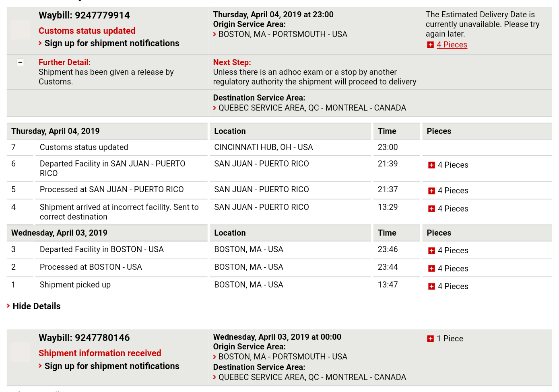Open destination QUEBEC SERVICE AREA link of first waybill
This screenshot has height=392, width=559.
coord(312,108)
